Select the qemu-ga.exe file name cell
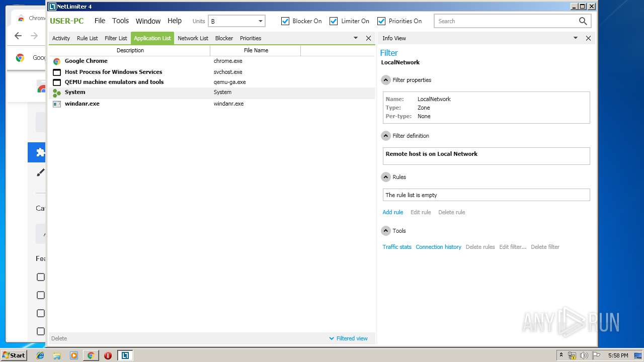 tap(229, 82)
